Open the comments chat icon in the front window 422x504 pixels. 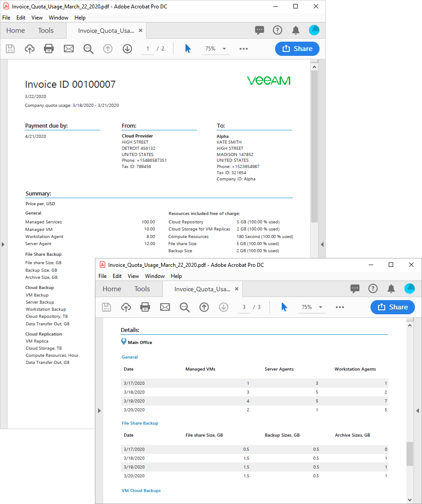coord(355,289)
